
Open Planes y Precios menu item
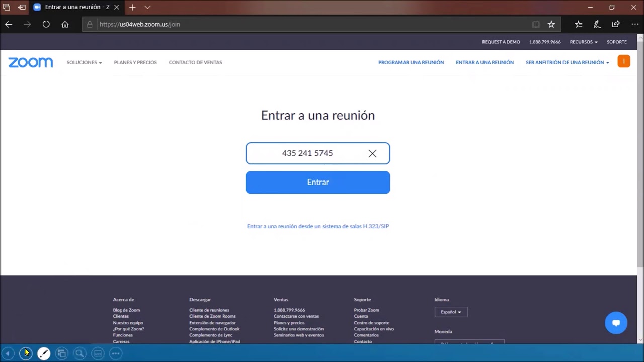click(x=135, y=62)
